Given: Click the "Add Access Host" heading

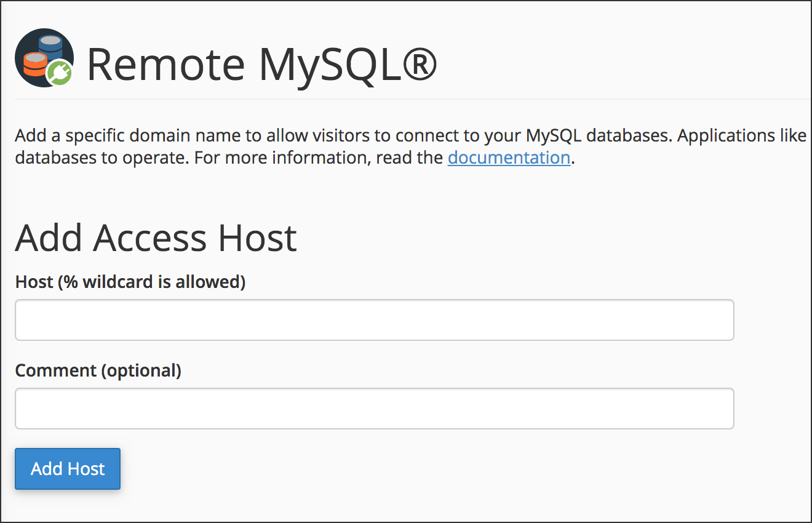Looking at the screenshot, I should pyautogui.click(x=156, y=238).
